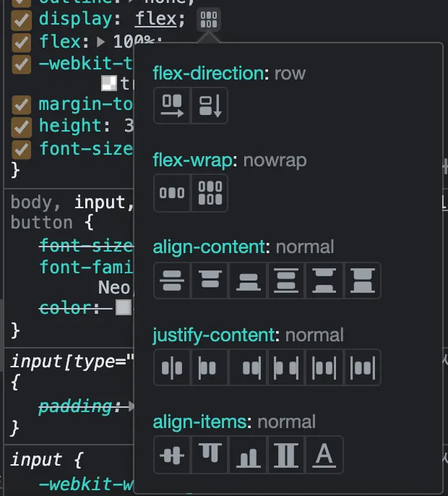The width and height of the screenshot is (448, 496).
Task: Set flex-direction to row
Action: pos(172,106)
